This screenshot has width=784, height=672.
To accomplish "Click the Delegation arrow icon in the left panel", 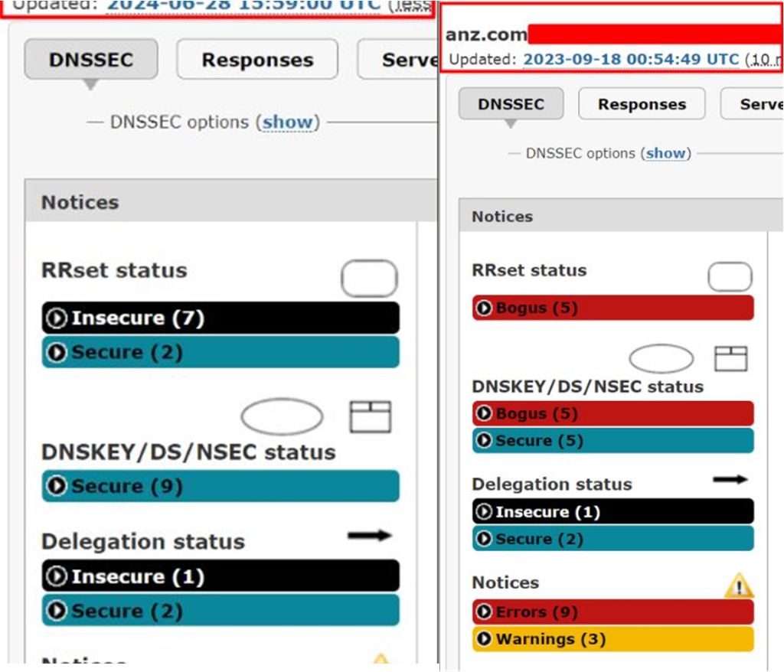I will pyautogui.click(x=369, y=536).
